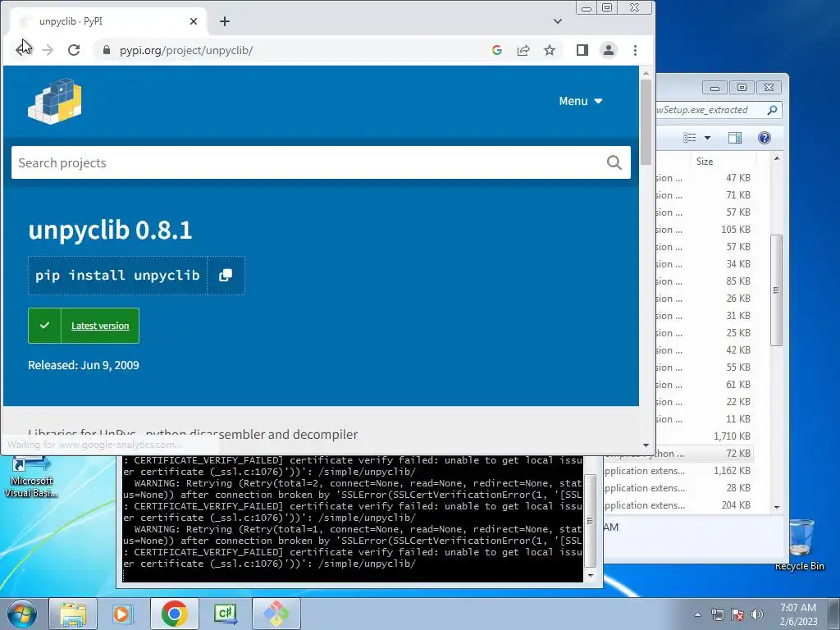The height and width of the screenshot is (630, 840).
Task: Click PyPI page scrollbar up arrow
Action: (x=646, y=72)
